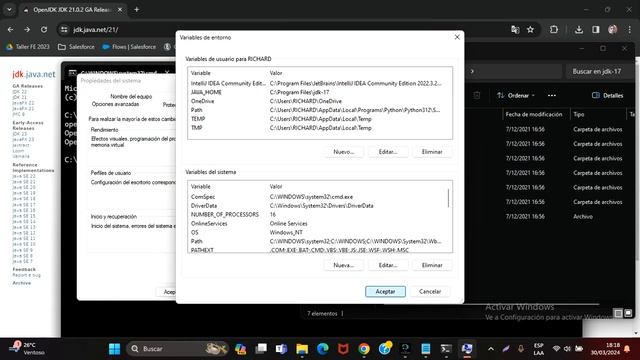
Task: Select JAVA_HOME user variable row
Action: pos(320,92)
